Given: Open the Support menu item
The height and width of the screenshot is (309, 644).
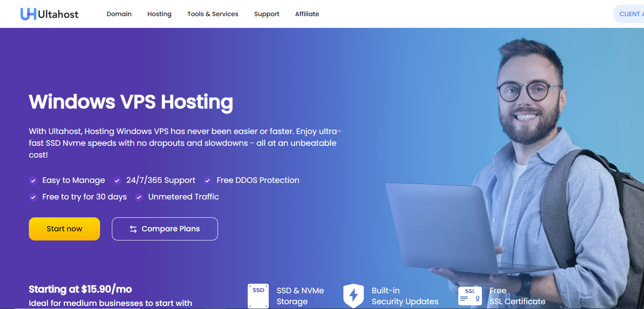Looking at the screenshot, I should click(267, 14).
